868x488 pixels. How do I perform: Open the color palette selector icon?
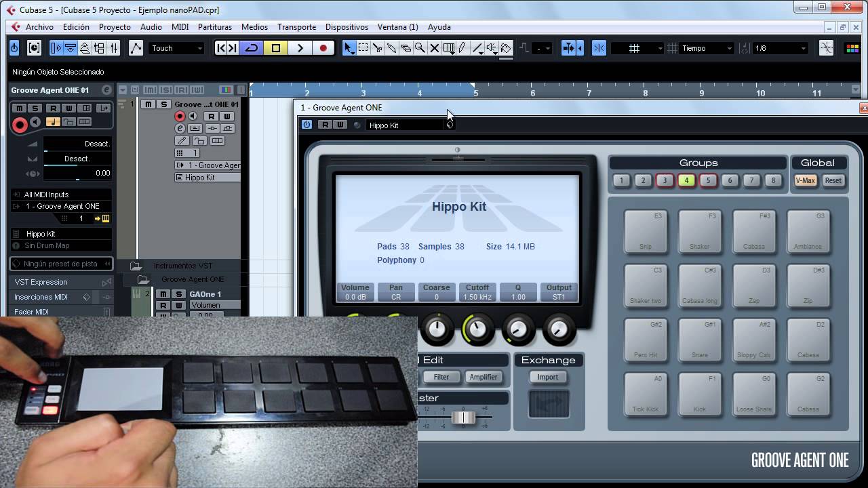[852, 48]
